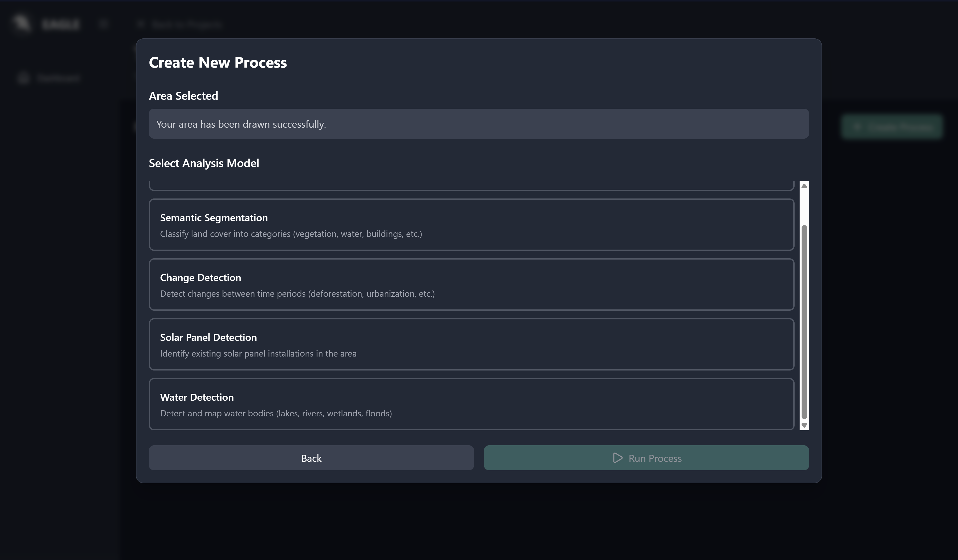Viewport: 958px width, 560px height.
Task: Click the play triangle icon in Run Process
Action: 617,458
